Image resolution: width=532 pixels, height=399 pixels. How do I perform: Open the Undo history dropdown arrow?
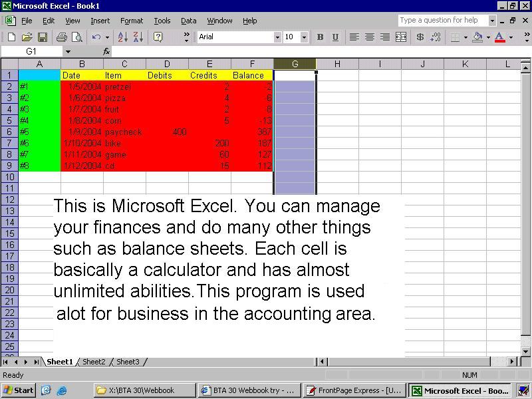pyautogui.click(x=107, y=37)
